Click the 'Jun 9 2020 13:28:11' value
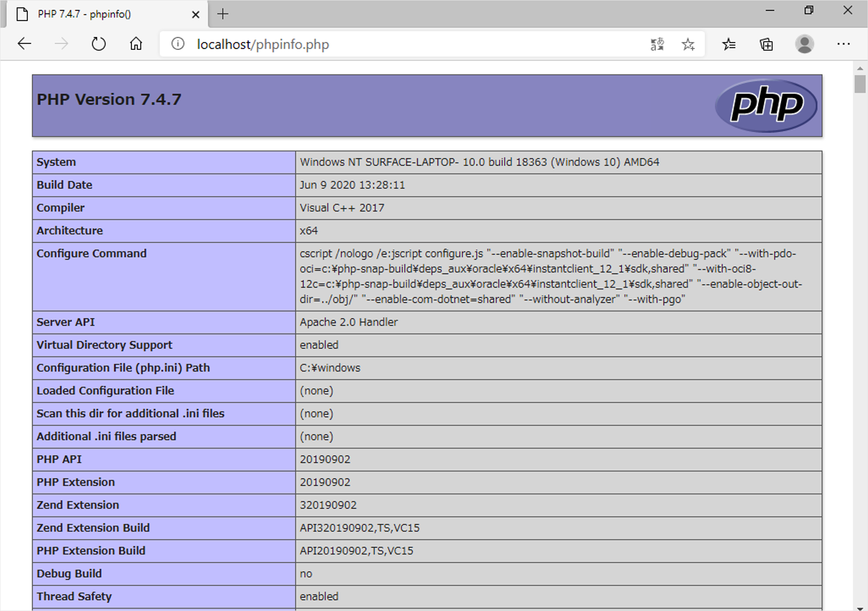The height and width of the screenshot is (611, 868). coord(352,185)
